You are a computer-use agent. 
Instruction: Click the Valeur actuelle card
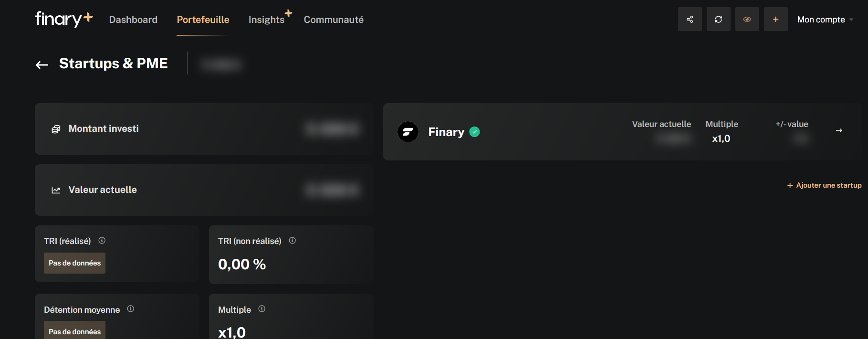point(204,190)
